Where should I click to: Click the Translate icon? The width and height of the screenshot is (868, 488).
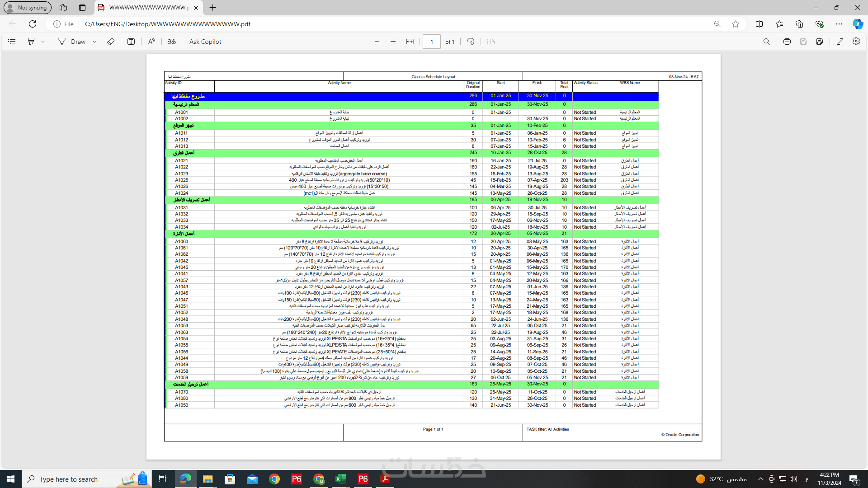[171, 42]
